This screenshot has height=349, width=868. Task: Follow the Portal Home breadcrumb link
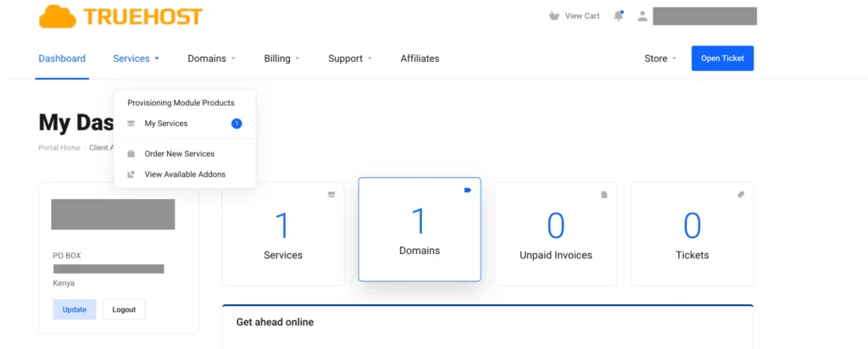pyautogui.click(x=59, y=147)
